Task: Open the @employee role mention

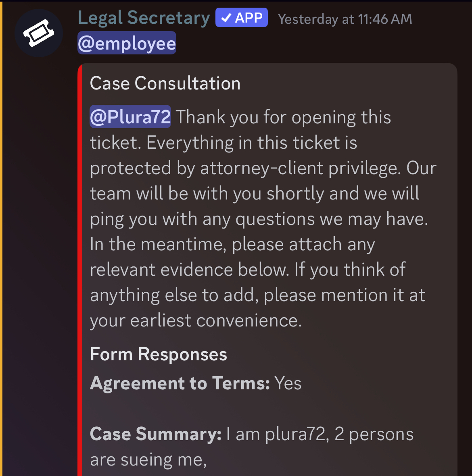Action: click(127, 43)
